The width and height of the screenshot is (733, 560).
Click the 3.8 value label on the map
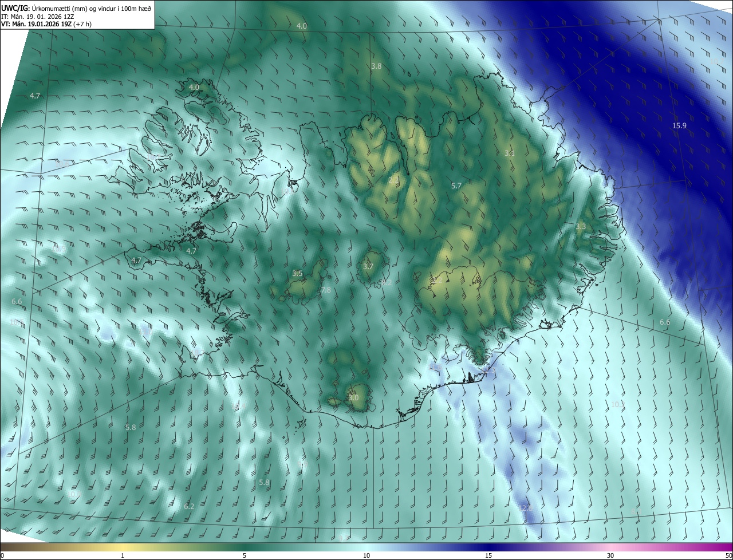point(376,66)
